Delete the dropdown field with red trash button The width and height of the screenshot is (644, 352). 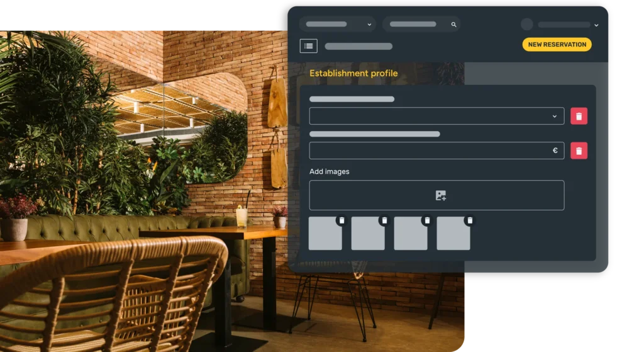coord(579,116)
